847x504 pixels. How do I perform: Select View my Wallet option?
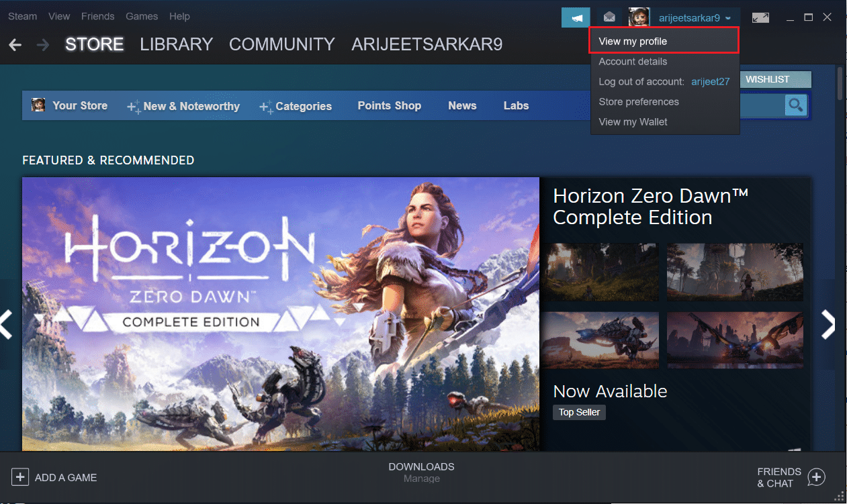[665, 121]
